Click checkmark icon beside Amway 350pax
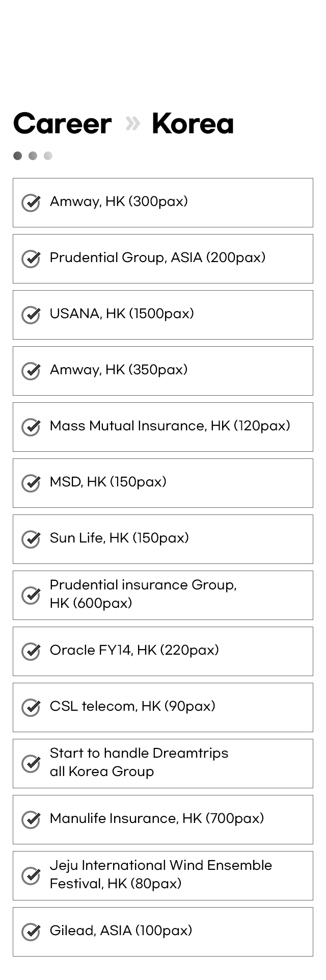326x980 pixels. pos(31,371)
